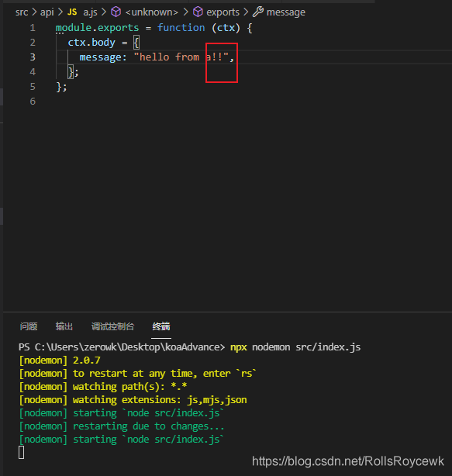Click last 'starting `node src/index.js`' line
This screenshot has width=452, height=476.
point(121,440)
